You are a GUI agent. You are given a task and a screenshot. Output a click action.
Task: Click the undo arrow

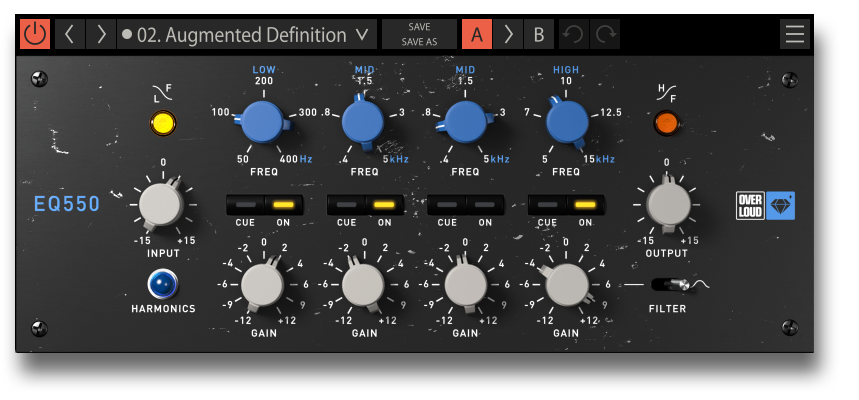(574, 35)
